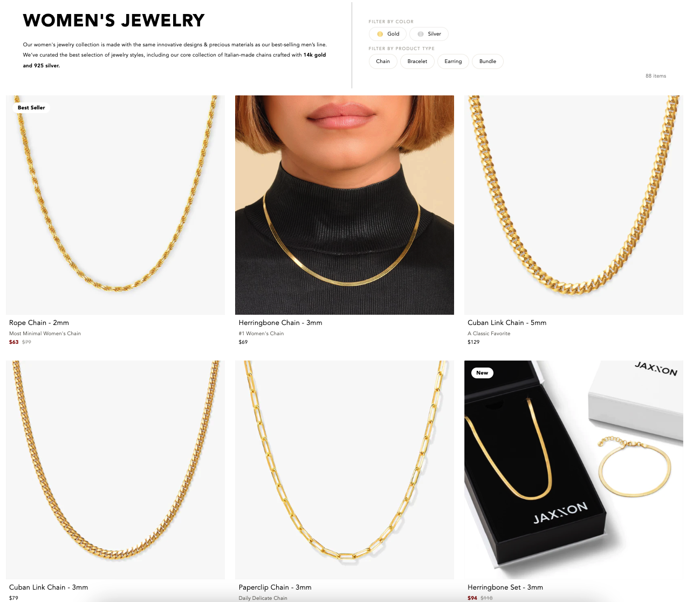
Task: Open the Herringbone Set boxed image
Action: (x=574, y=470)
